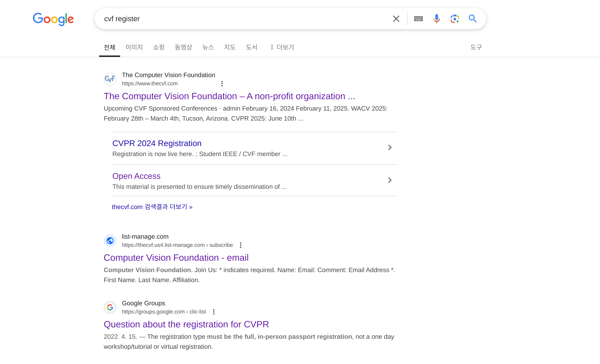Viewport: 600px width, 364px height.
Task: Open the CVPR 2024 Registration link
Action: [157, 143]
